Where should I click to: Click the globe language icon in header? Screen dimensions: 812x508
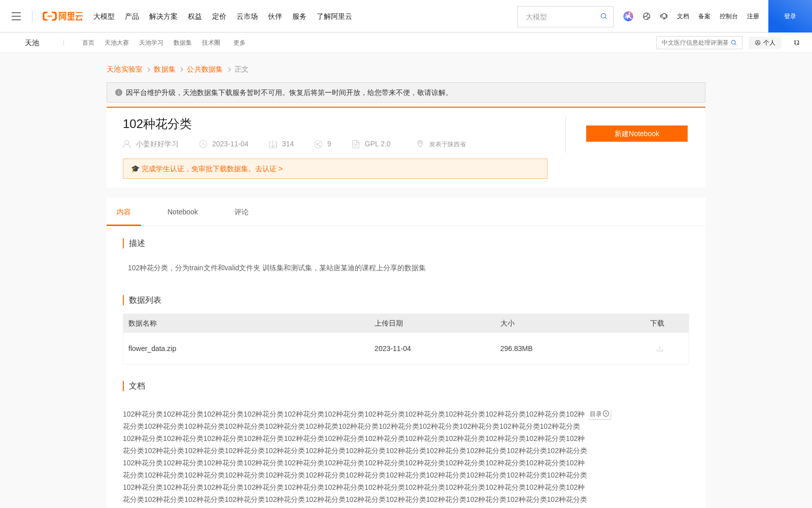(x=647, y=16)
